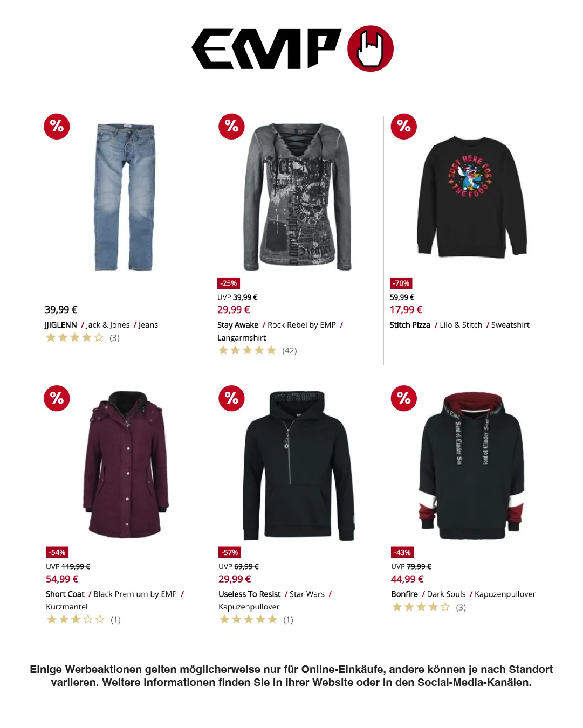Click the percent badge on the JJIGLENN jeans
The height and width of the screenshot is (728, 583).
57,127
